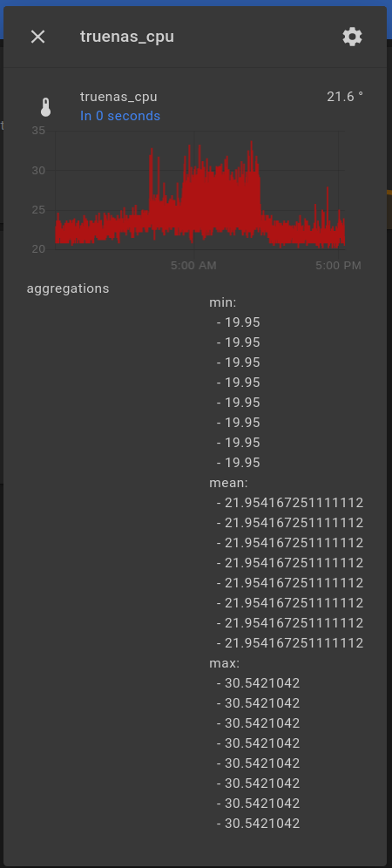Select the last 30.5421042 entry under max
Screen dimensions: 392x868
(259, 824)
